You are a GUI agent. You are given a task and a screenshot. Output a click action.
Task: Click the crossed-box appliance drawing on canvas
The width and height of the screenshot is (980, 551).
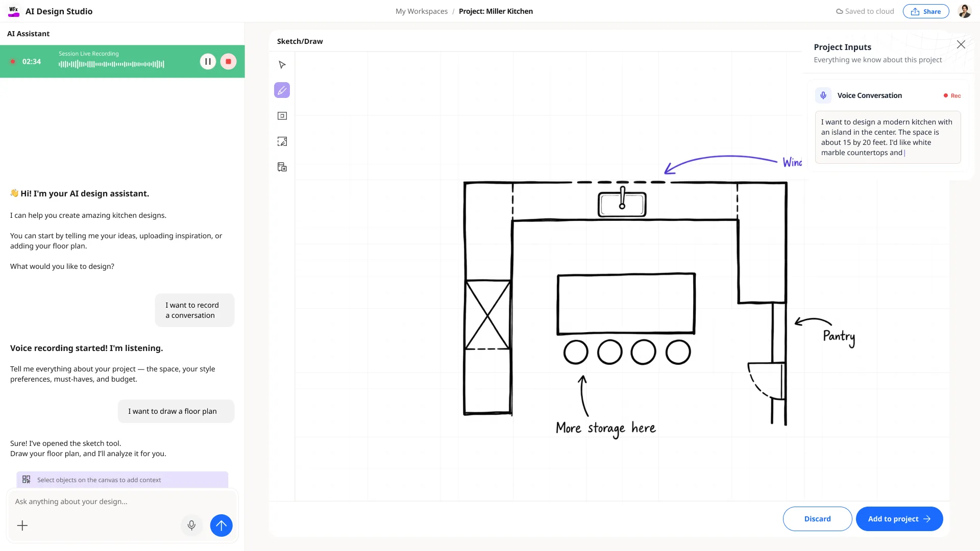click(x=488, y=314)
